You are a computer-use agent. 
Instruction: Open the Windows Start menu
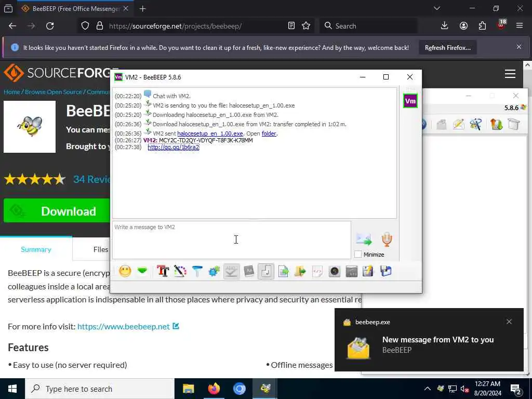[x=12, y=389]
